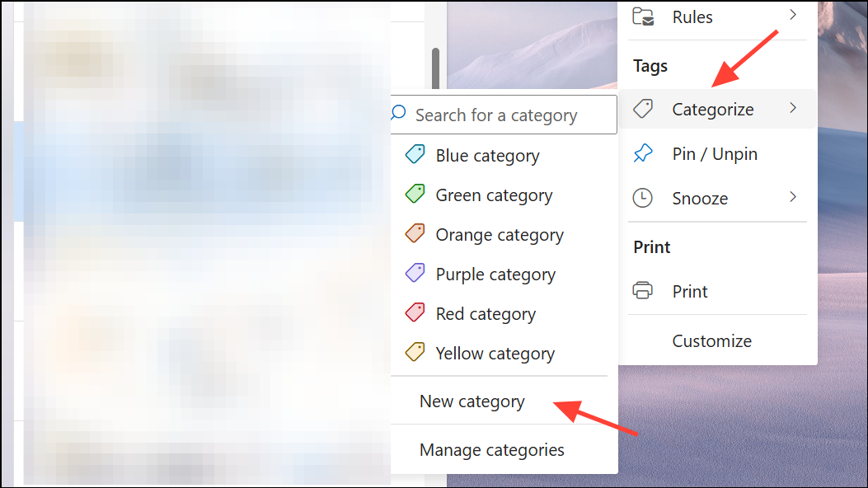The height and width of the screenshot is (488, 868).
Task: Apply the Red category to the email
Action: pyautogui.click(x=485, y=313)
